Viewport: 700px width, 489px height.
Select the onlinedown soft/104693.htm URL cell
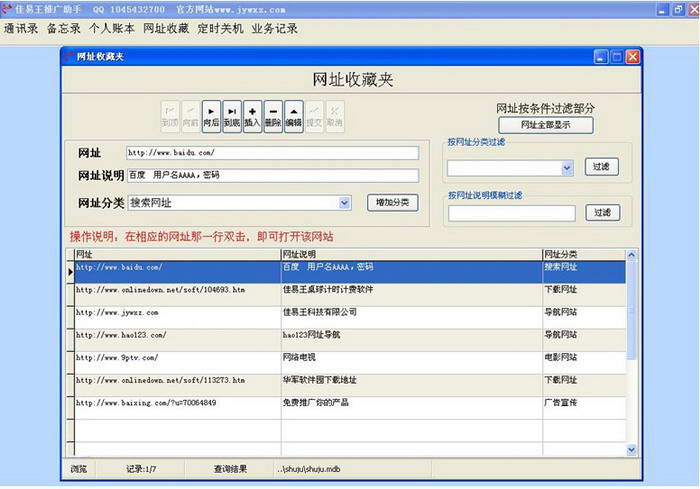tap(178, 295)
